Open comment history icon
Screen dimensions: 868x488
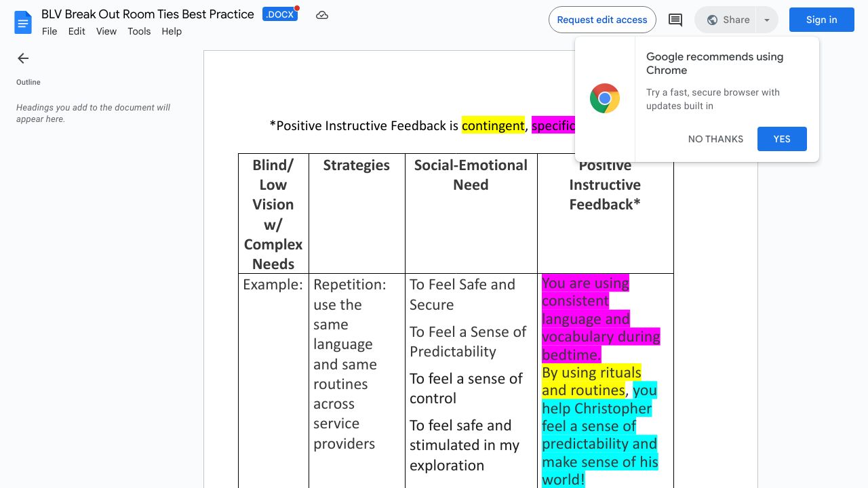coord(675,20)
